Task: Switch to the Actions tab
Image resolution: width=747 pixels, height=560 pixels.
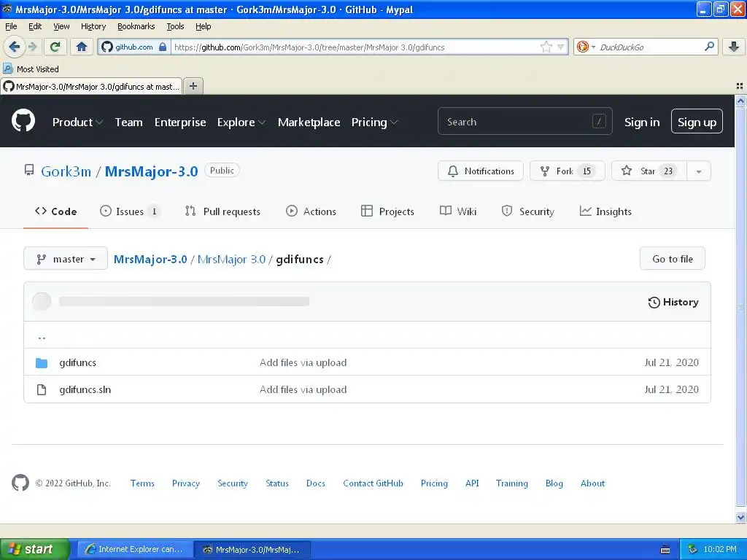Action: point(311,211)
